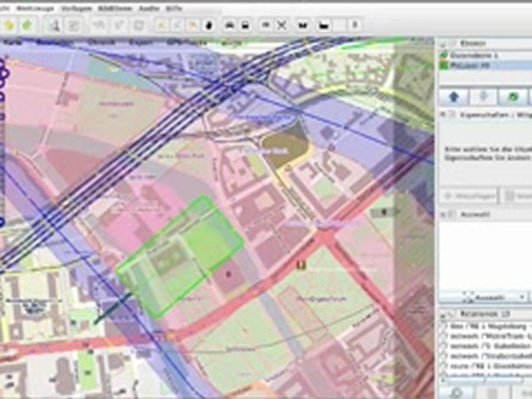Collapse the Ebenen panel

442,43
